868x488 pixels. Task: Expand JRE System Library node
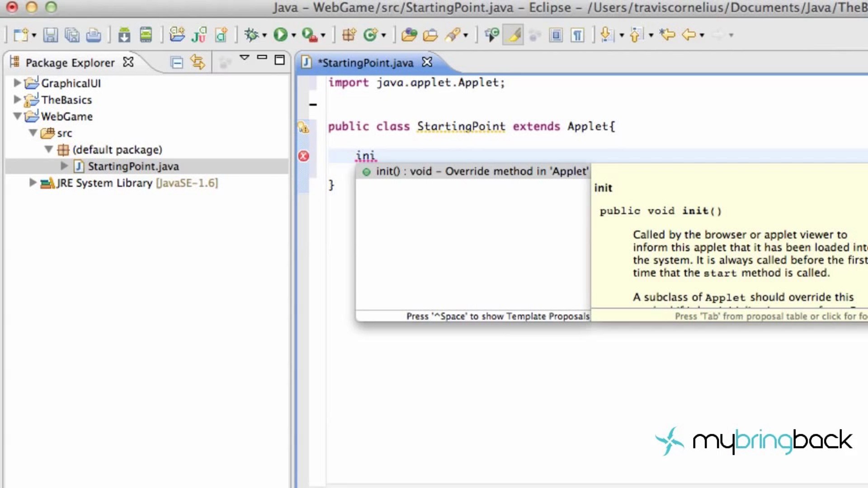point(33,183)
